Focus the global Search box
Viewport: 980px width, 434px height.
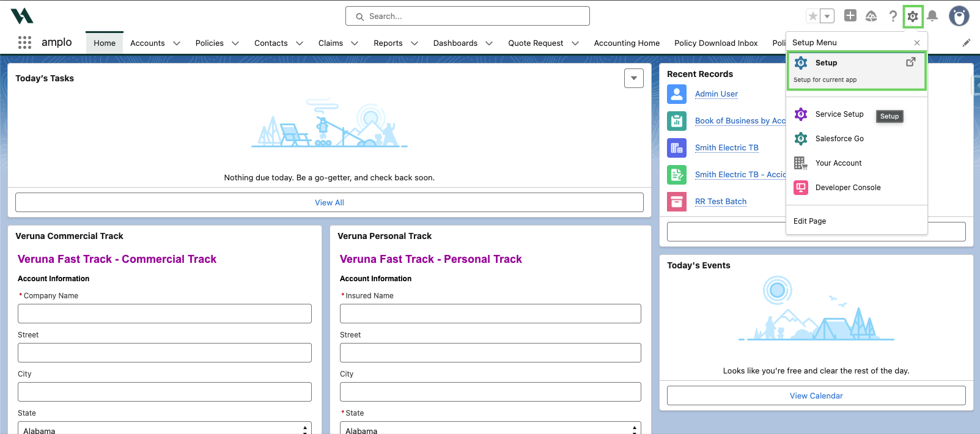(468, 16)
